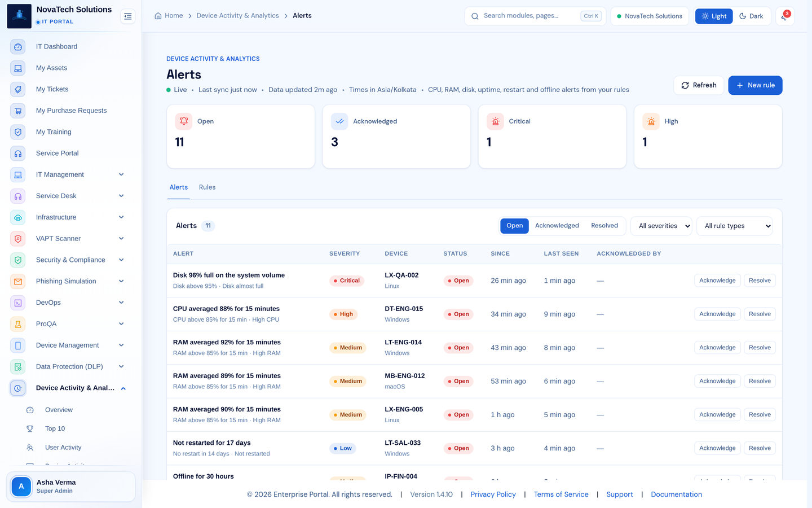Open the notifications bell icon

784,16
